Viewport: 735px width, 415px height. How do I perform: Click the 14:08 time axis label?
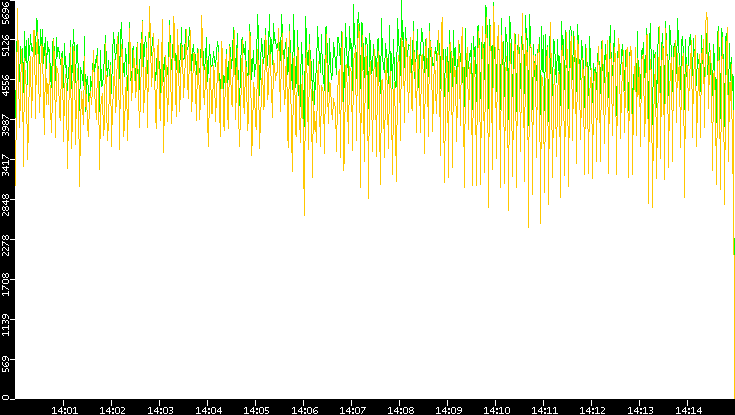point(400,410)
